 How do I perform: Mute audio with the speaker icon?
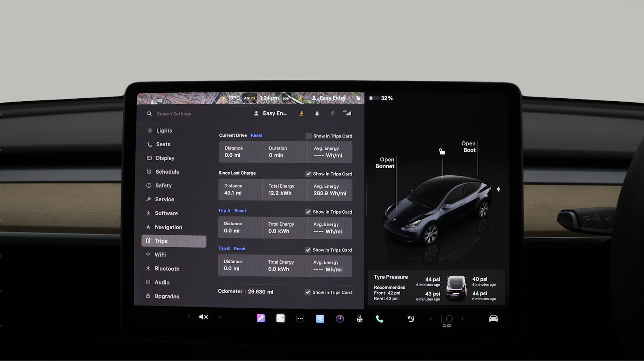(204, 317)
